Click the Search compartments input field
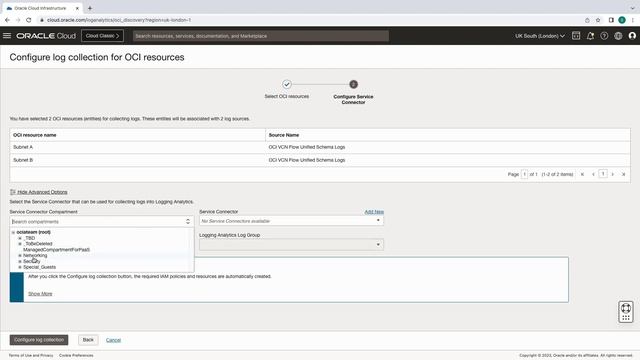 (97, 222)
